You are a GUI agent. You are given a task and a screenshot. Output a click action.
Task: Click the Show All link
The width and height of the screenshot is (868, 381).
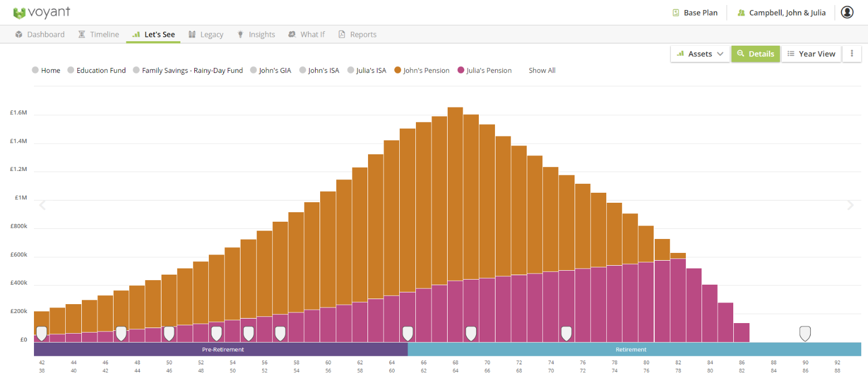pyautogui.click(x=542, y=71)
